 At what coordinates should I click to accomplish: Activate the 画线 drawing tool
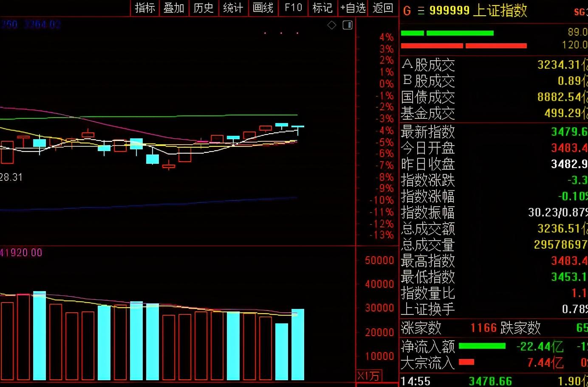263,8
